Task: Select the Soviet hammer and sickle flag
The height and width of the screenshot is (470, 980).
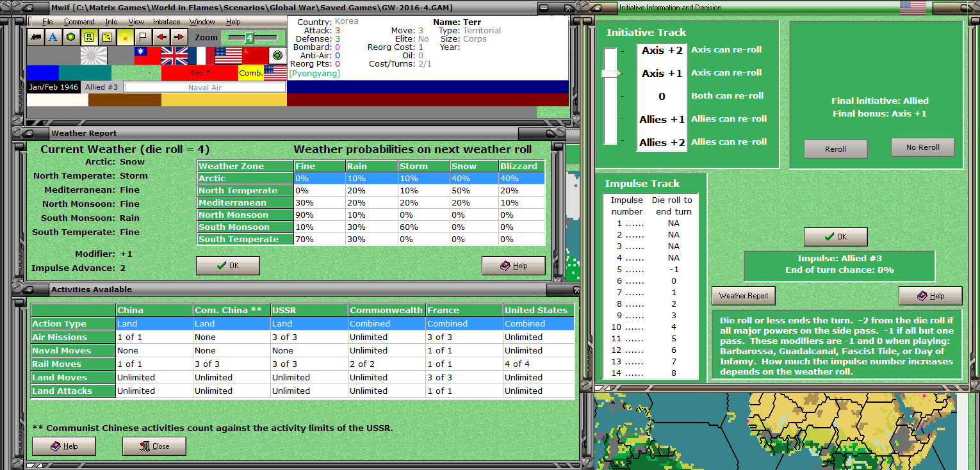Action: pos(254,56)
